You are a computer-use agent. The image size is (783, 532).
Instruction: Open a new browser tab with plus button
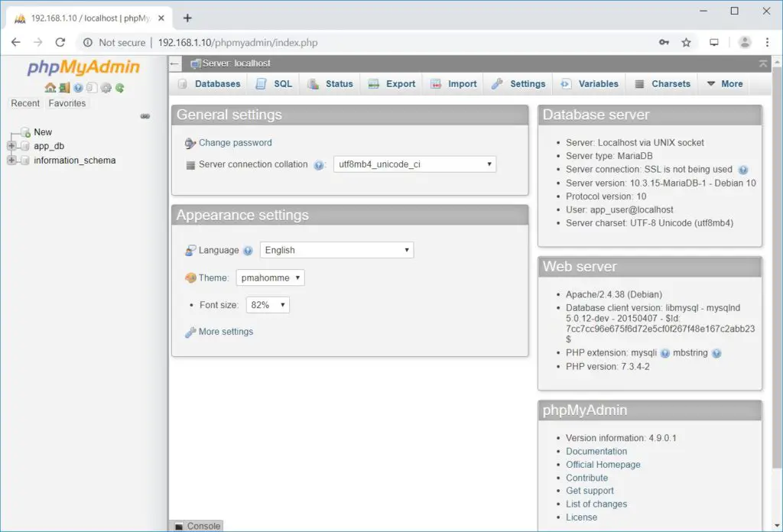187,18
